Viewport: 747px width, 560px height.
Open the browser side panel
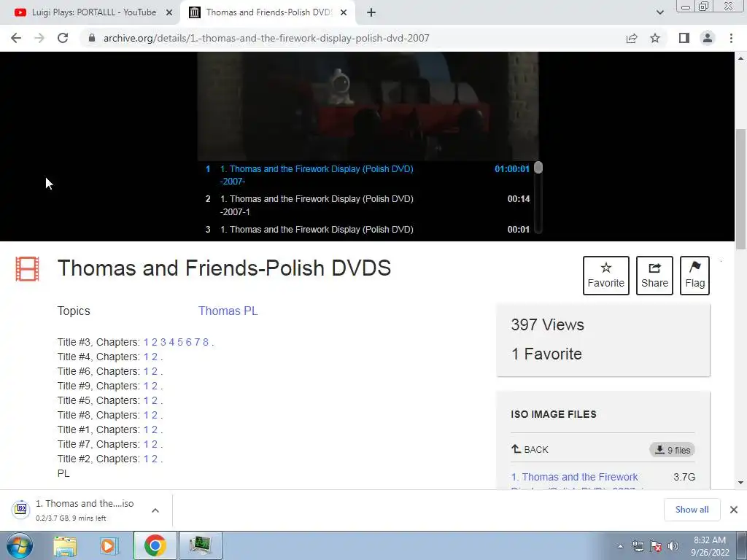(684, 38)
